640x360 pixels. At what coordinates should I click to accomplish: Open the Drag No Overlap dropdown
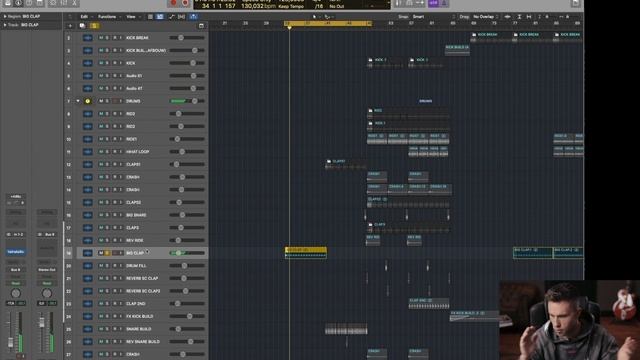[x=485, y=17]
